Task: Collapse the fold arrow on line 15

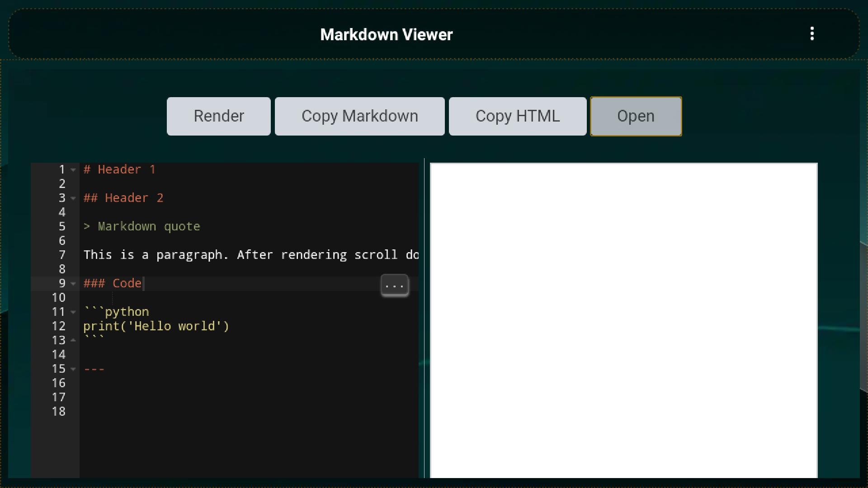Action: click(73, 369)
